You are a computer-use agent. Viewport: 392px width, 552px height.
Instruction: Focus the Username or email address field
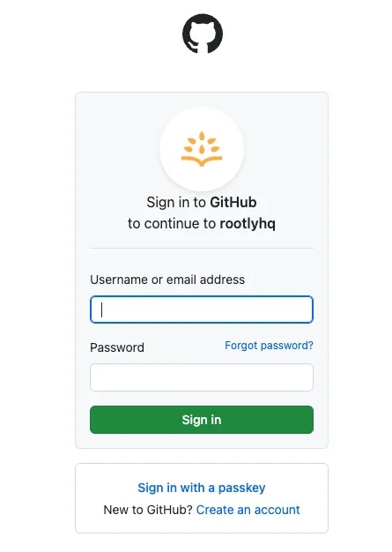[x=202, y=310]
